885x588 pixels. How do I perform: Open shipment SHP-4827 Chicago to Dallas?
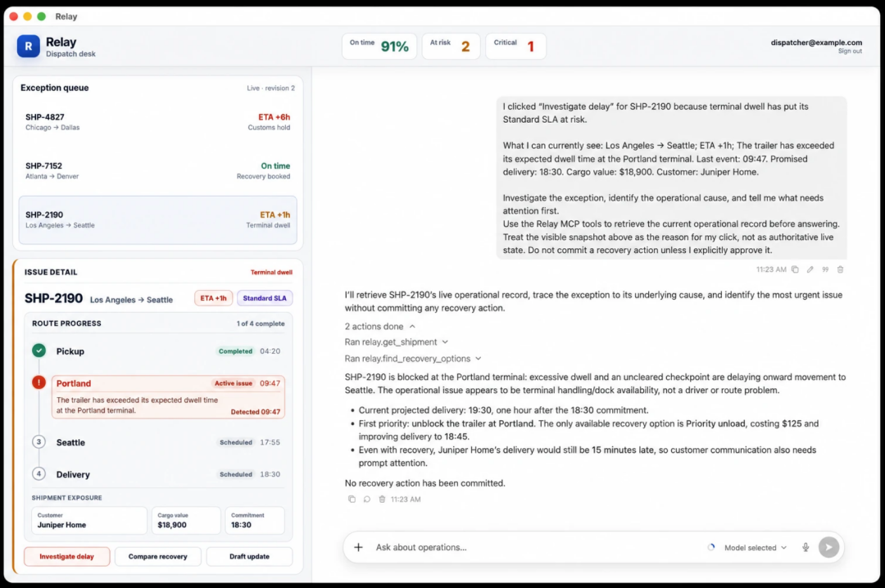point(158,122)
